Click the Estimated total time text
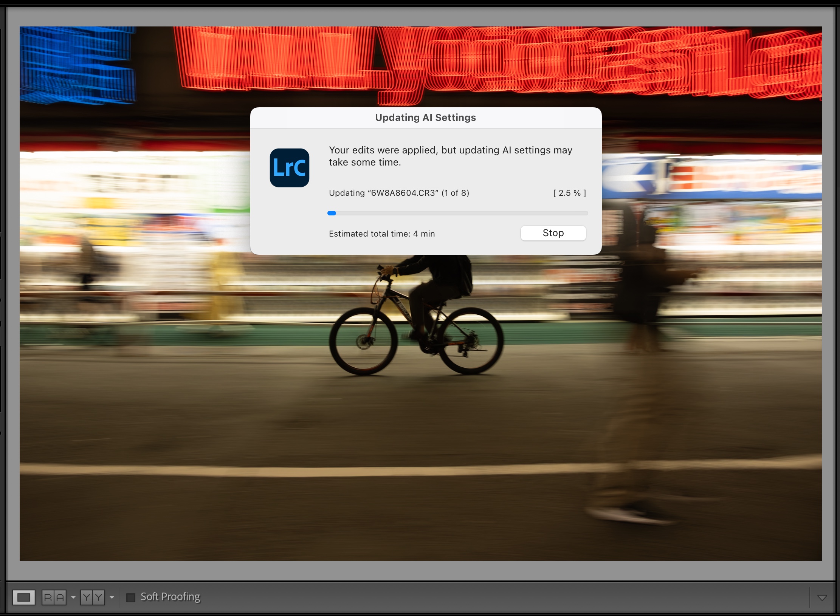 point(382,234)
